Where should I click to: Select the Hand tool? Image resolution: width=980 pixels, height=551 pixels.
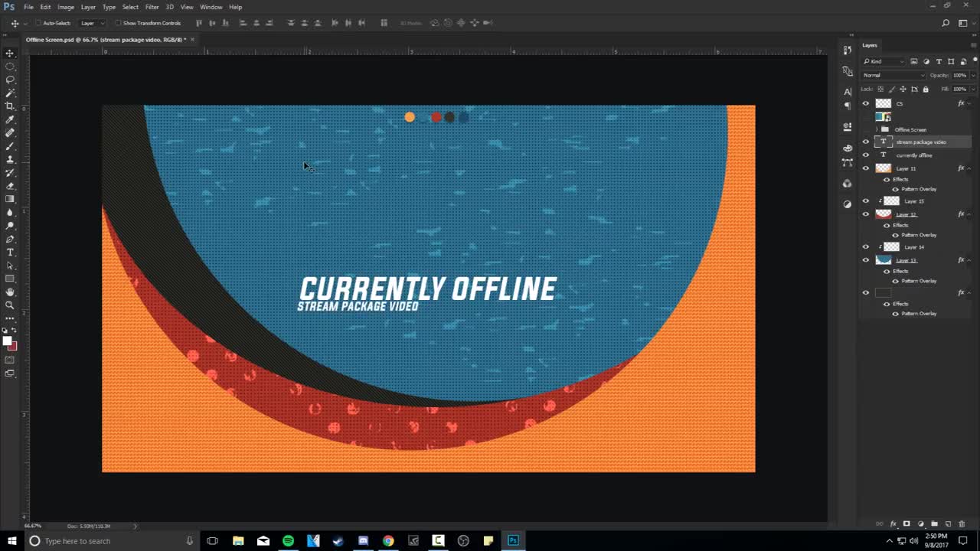(10, 292)
